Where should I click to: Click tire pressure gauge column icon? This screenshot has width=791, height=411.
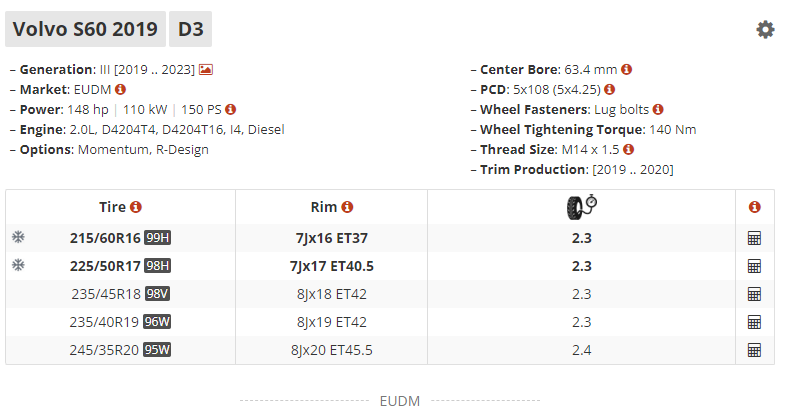click(x=582, y=207)
